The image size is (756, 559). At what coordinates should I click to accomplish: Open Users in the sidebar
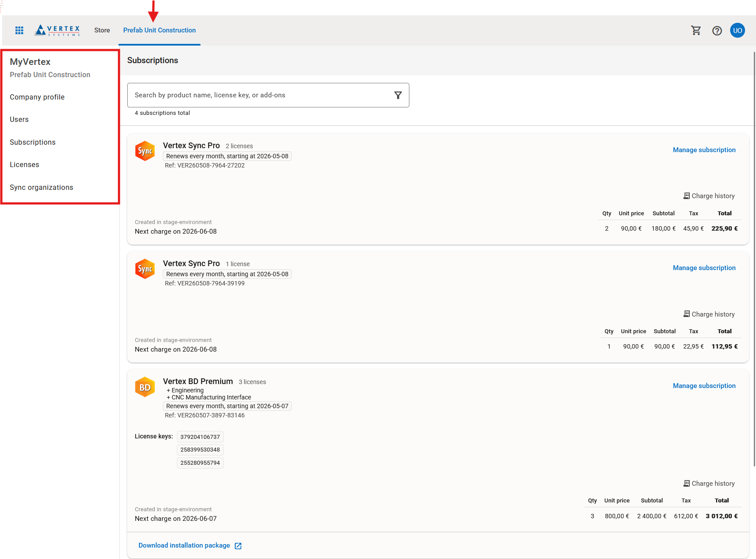click(19, 119)
